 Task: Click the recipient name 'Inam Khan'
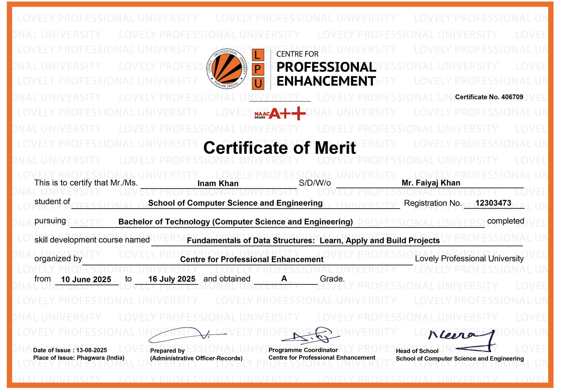click(218, 183)
